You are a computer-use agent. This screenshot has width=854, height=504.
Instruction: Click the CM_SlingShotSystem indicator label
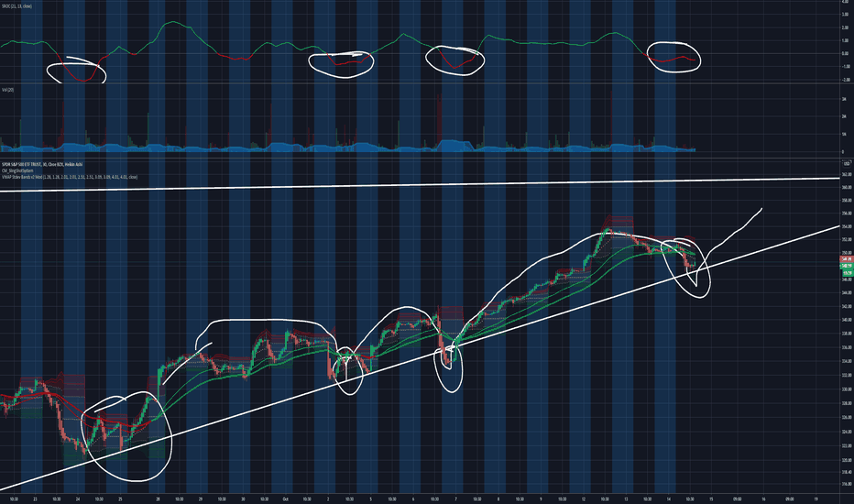(17, 170)
